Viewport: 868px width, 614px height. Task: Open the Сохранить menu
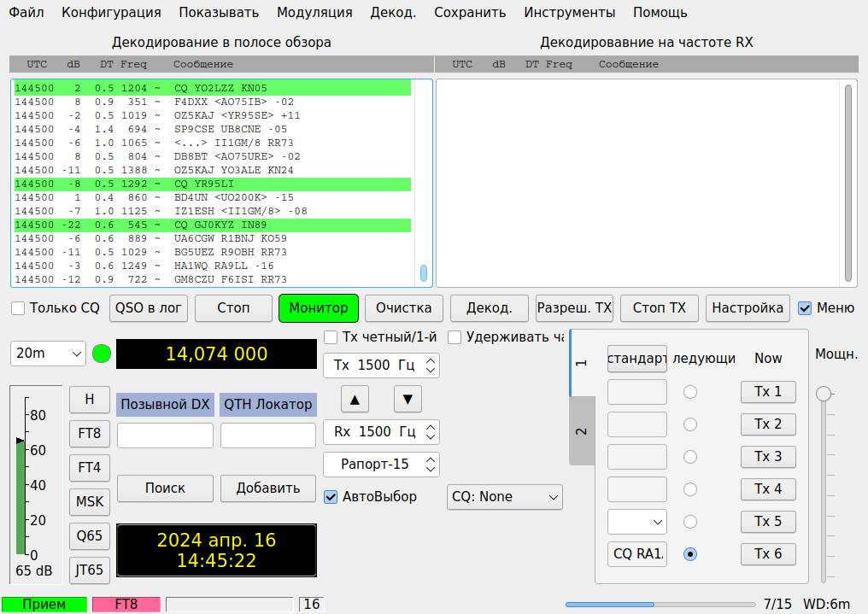(x=470, y=12)
